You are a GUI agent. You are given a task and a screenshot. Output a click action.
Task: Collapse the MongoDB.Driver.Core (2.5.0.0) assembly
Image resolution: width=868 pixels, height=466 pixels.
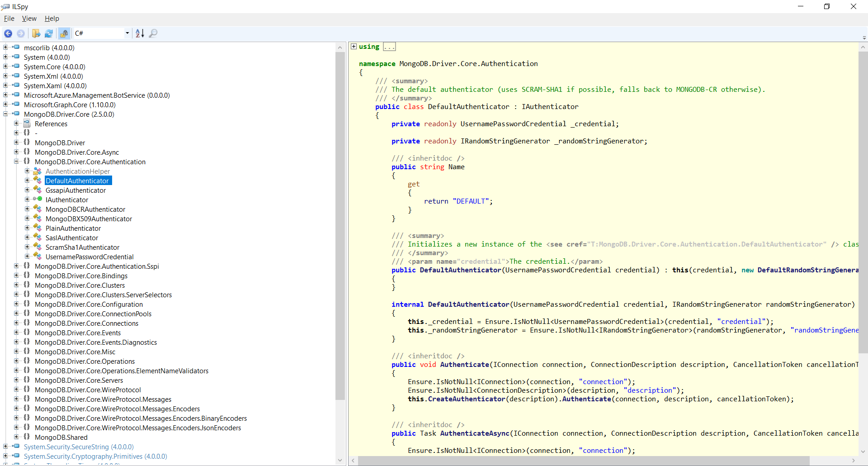click(5, 114)
